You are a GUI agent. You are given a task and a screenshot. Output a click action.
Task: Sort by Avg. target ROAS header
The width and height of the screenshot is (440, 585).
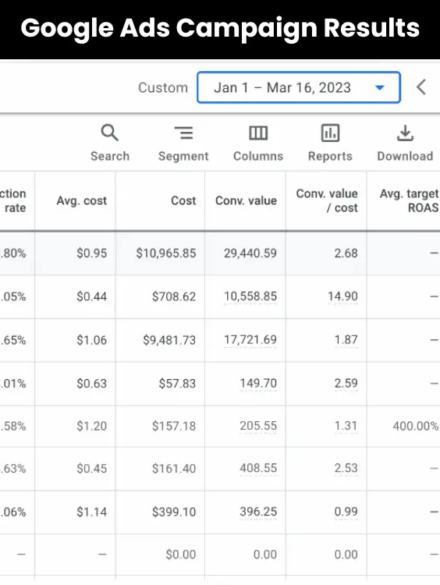[x=409, y=201]
